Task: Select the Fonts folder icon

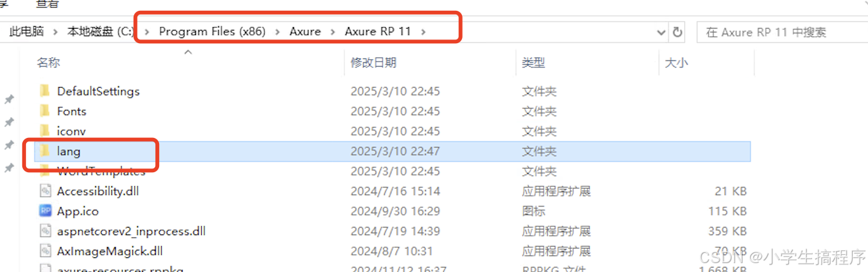Action: pyautogui.click(x=45, y=111)
